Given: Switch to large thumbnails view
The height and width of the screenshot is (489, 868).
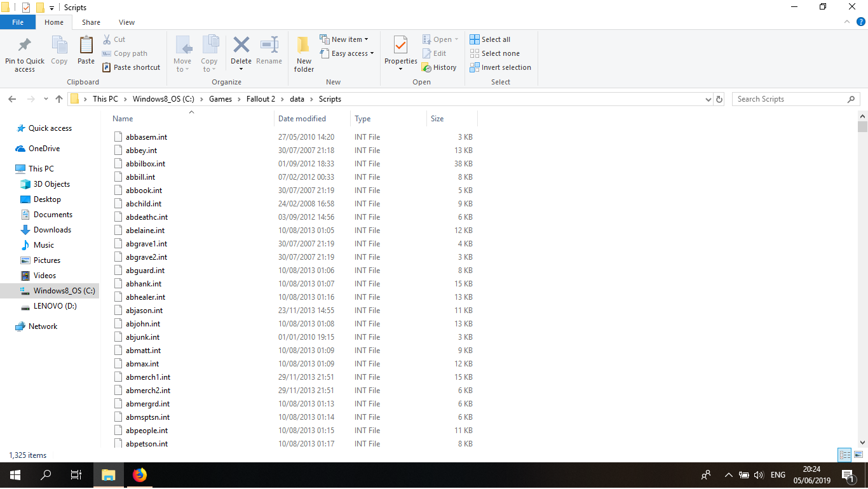Looking at the screenshot, I should 858,455.
